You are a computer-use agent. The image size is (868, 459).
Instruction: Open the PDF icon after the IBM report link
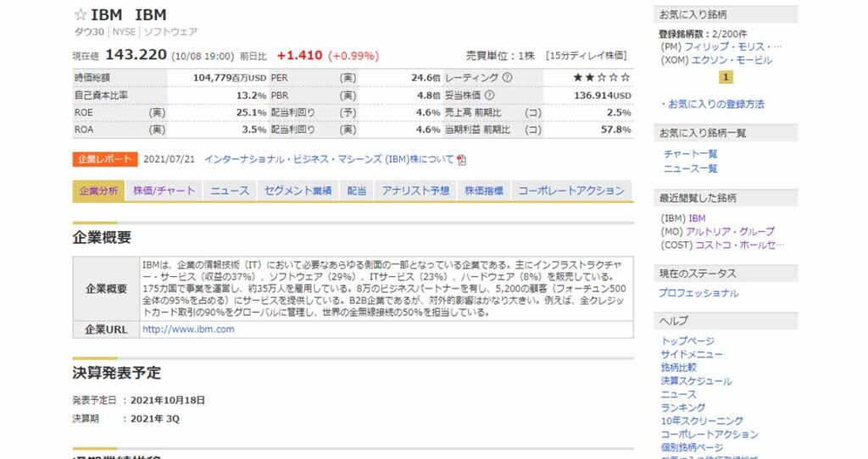point(461,160)
